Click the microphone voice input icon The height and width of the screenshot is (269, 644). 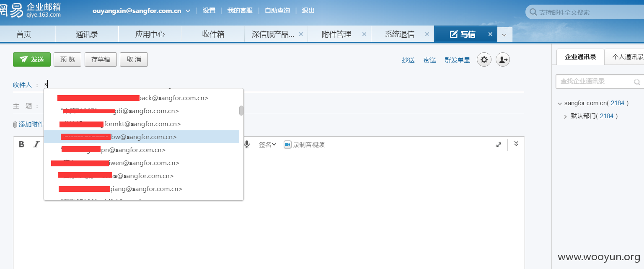(x=247, y=145)
